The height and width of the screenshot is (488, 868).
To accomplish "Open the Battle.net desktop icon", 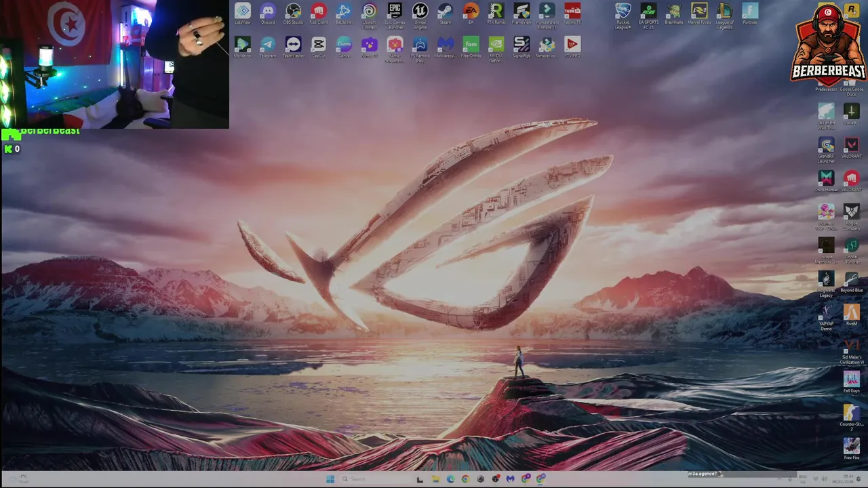I will [344, 14].
